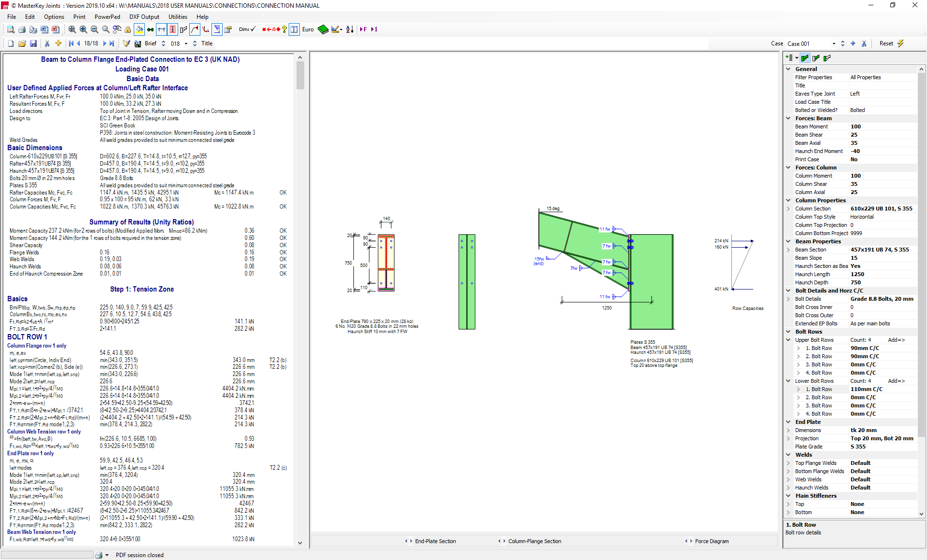Expand the Column Section property row
The height and width of the screenshot is (560, 927).
click(x=788, y=209)
